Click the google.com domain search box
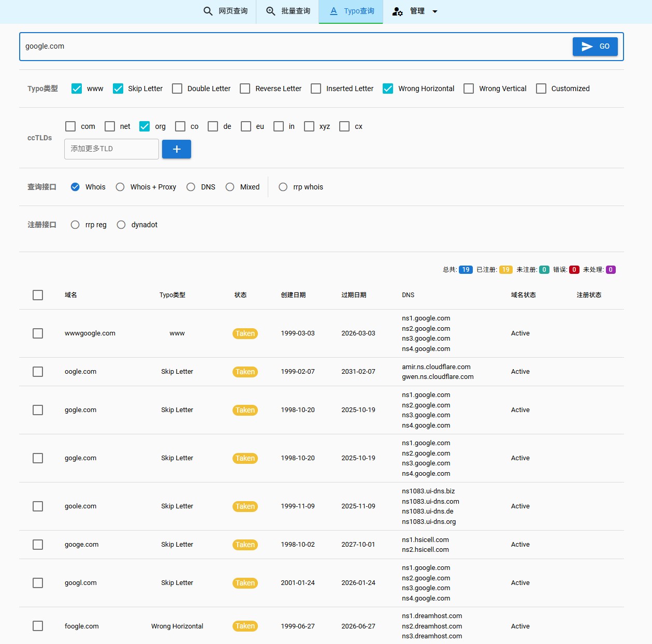This screenshot has height=644, width=652. click(x=296, y=47)
